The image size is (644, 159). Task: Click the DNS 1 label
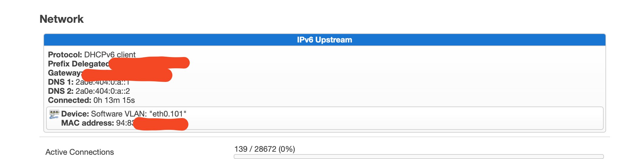(61, 82)
